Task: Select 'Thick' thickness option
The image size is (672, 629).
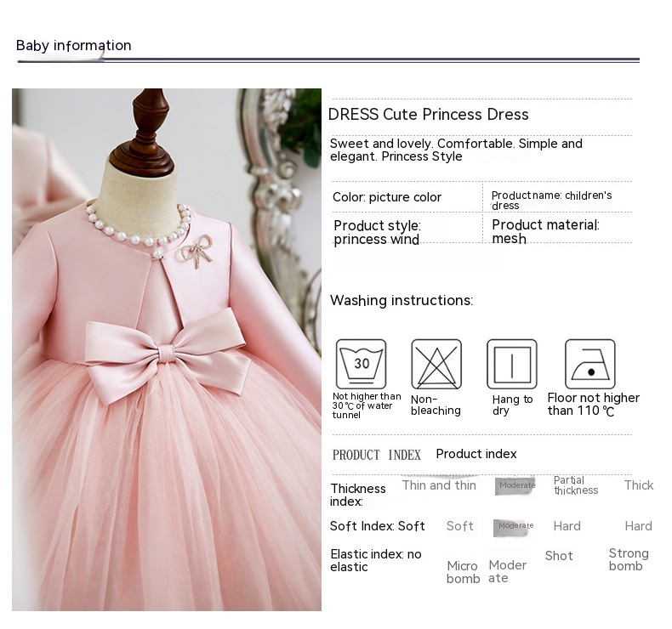Action: (639, 485)
